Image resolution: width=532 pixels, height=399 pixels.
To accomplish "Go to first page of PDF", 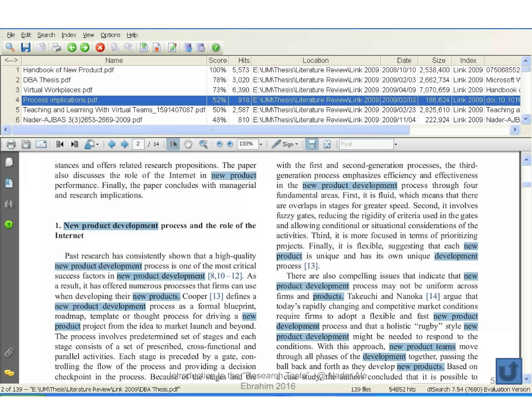I will (x=60, y=144).
